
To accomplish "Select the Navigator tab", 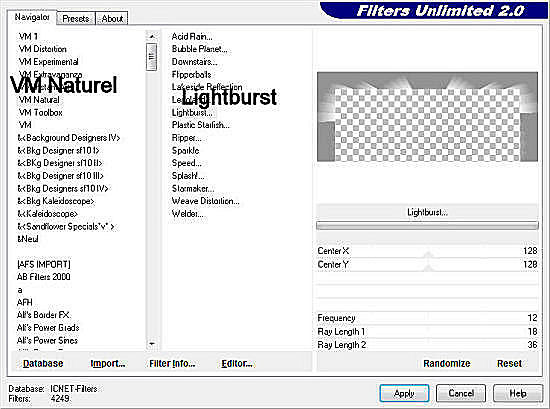I will (32, 17).
